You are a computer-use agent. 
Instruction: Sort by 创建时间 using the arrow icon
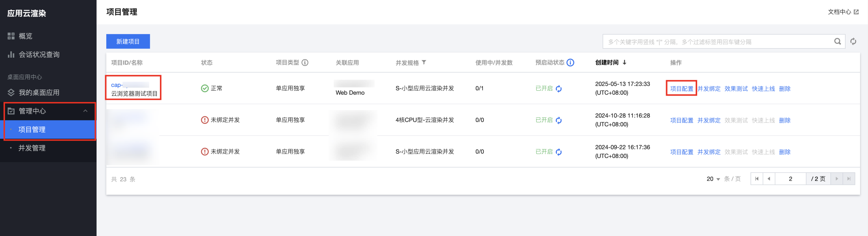pyautogui.click(x=624, y=62)
